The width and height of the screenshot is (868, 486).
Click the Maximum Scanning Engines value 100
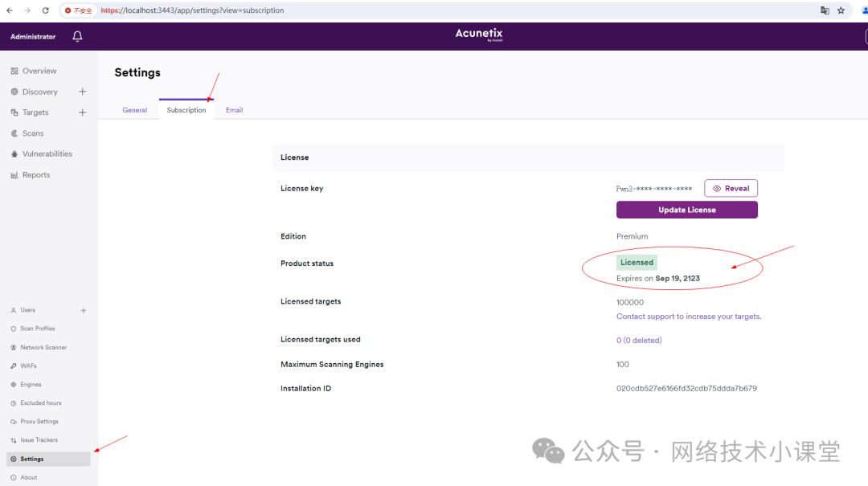623,364
